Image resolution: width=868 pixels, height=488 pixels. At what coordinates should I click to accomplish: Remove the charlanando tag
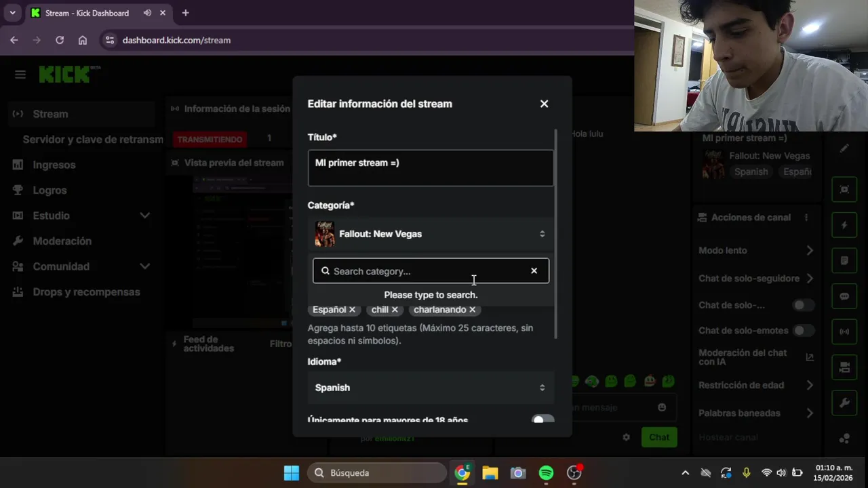473,310
